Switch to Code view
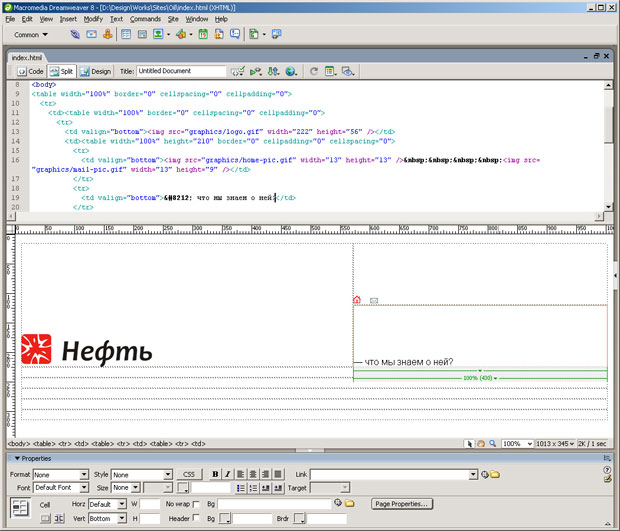The width and height of the screenshot is (620, 531). pyautogui.click(x=29, y=72)
